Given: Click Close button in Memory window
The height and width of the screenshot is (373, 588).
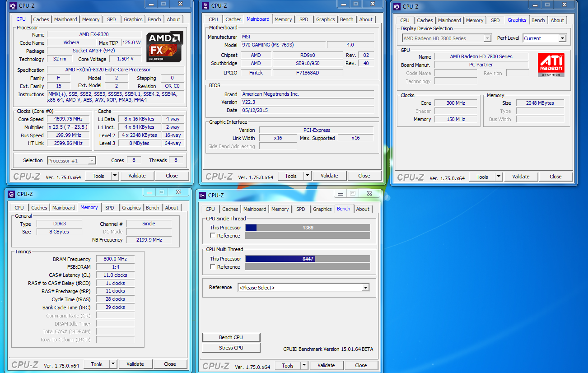Looking at the screenshot, I should [170, 364].
